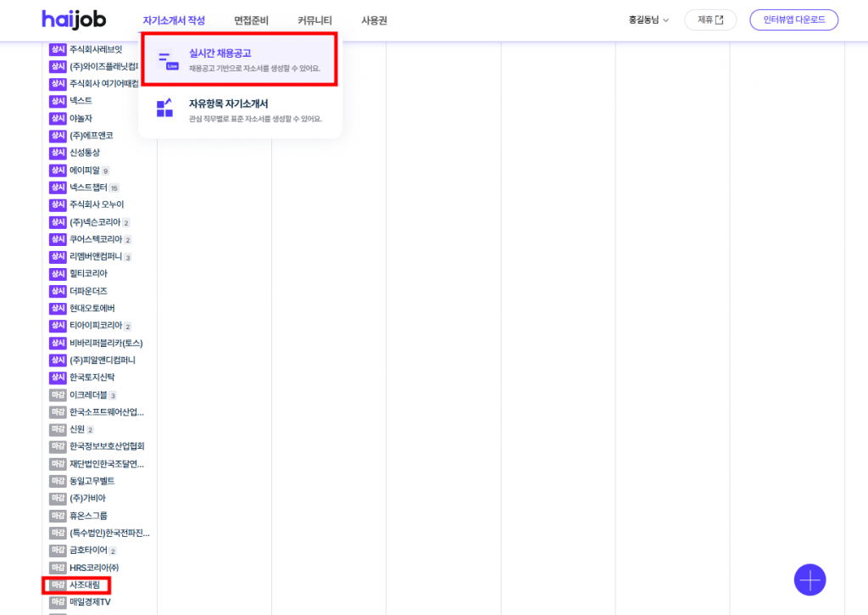Click the external link icon on 제휴

pos(719,20)
